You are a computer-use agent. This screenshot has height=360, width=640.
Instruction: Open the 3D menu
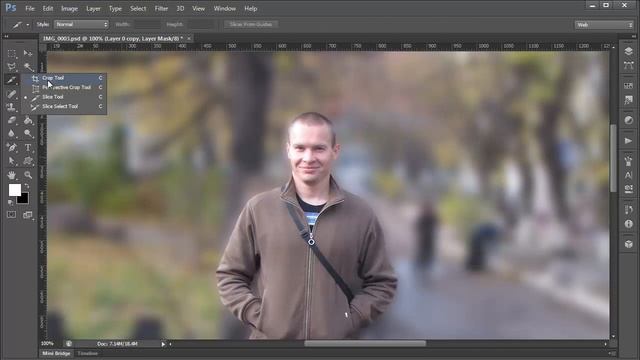pos(180,9)
